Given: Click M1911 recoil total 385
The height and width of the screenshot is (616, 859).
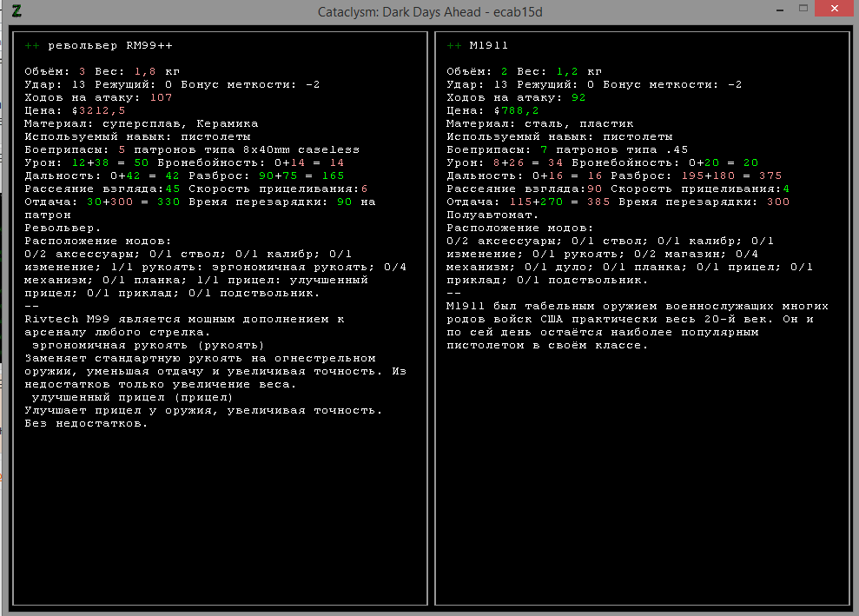Looking at the screenshot, I should 598,202.
